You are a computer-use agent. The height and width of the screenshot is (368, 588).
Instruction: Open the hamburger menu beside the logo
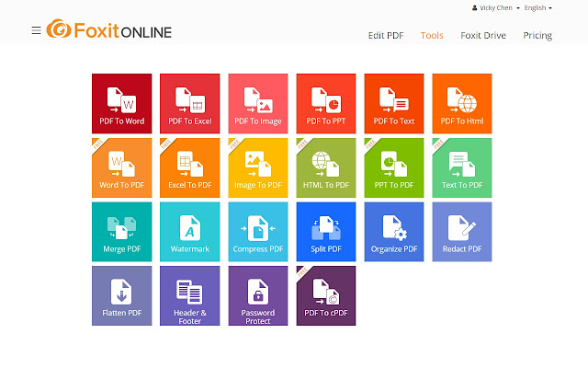(x=36, y=30)
